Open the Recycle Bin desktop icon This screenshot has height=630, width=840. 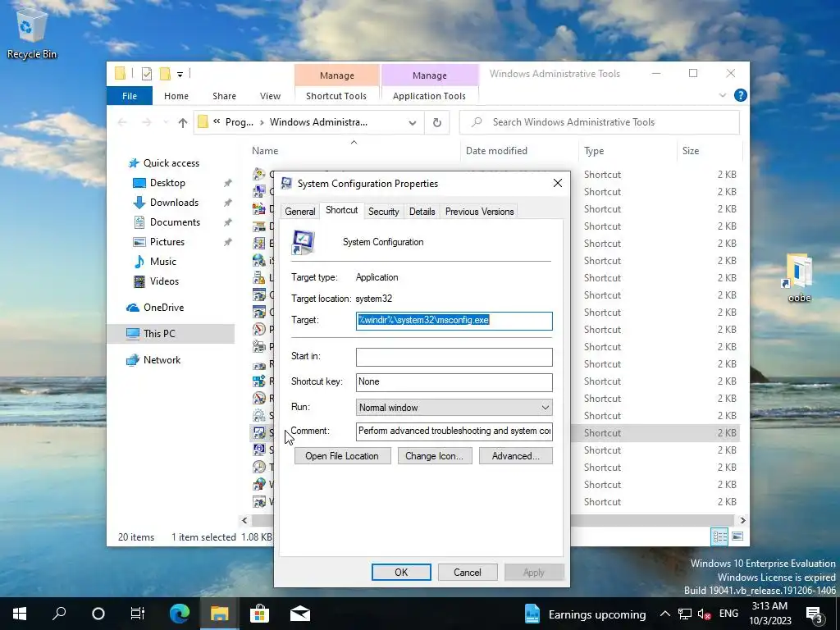pos(31,34)
